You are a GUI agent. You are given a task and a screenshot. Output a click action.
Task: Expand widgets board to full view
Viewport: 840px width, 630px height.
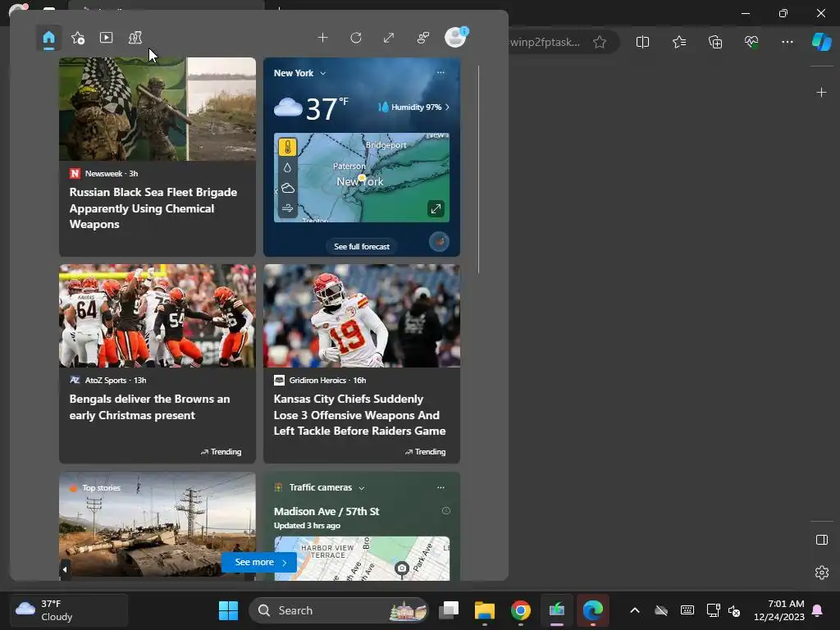click(x=389, y=38)
